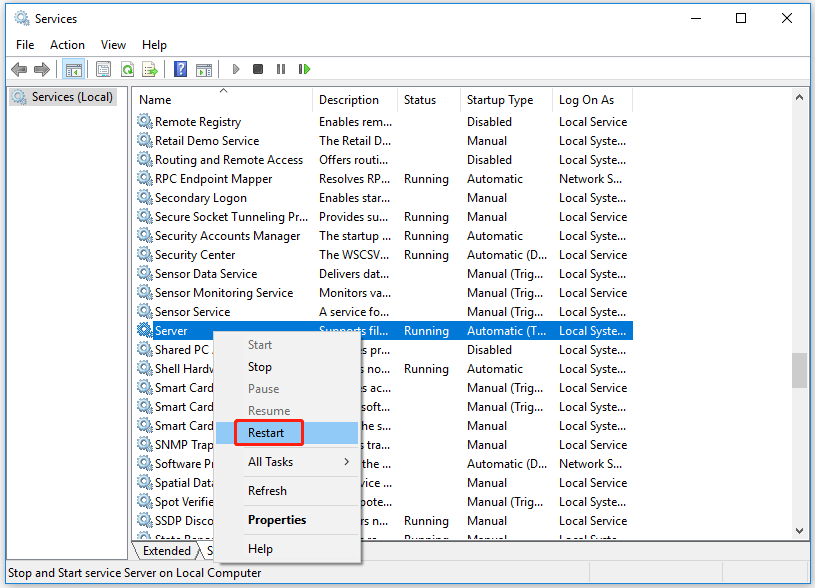Click the gear icon of Sensor Data Service
The height and width of the screenshot is (588, 815).
tap(144, 273)
